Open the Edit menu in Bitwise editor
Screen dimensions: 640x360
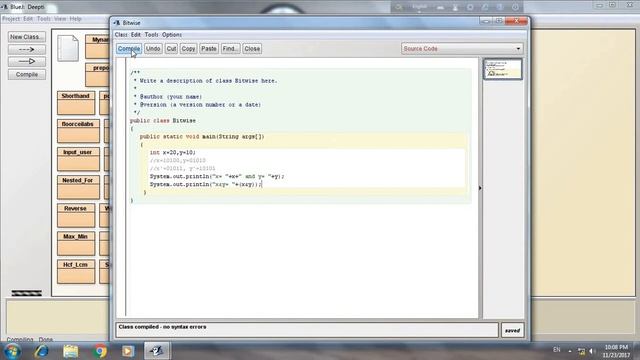point(136,35)
